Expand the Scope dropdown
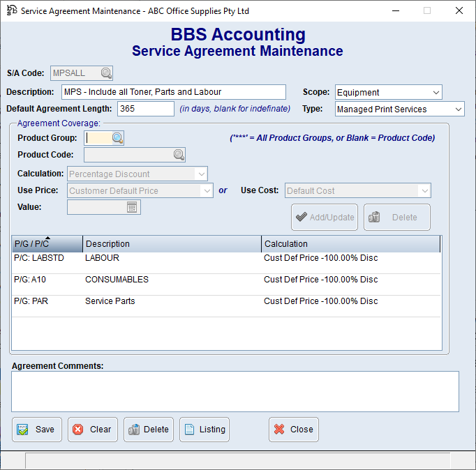Screen dimensions: 476x470 436,92
